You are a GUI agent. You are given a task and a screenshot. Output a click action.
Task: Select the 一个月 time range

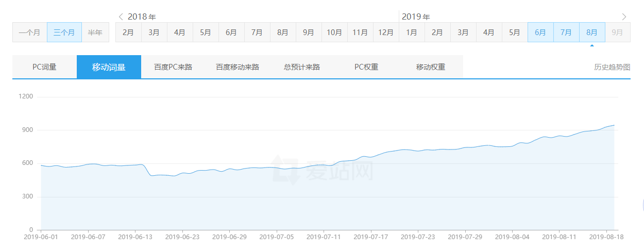(29, 32)
